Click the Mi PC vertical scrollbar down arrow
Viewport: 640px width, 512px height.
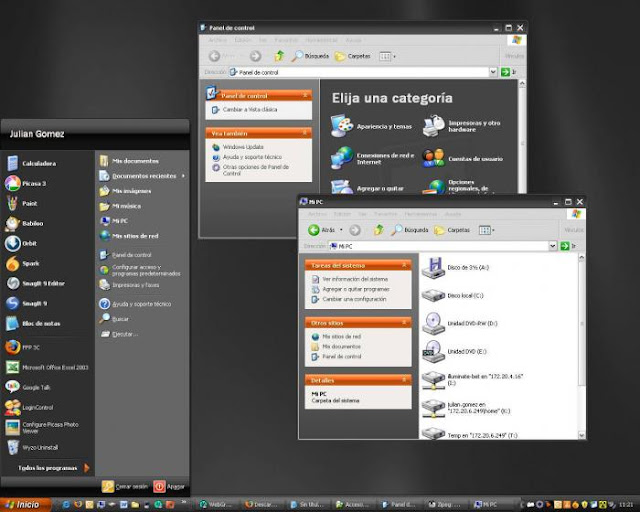(582, 435)
